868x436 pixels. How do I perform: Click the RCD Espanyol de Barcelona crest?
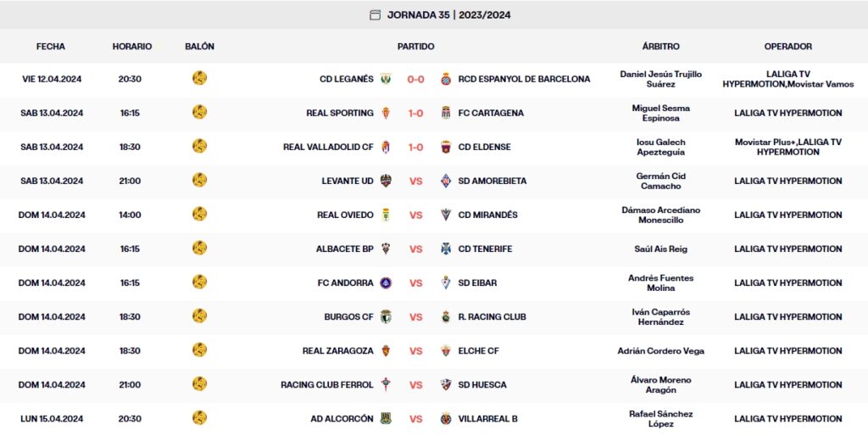(446, 79)
